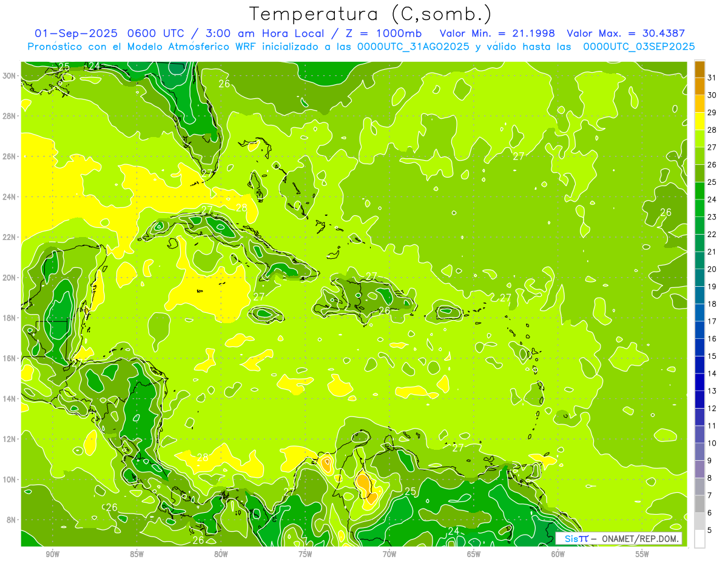Image resolution: width=728 pixels, height=562 pixels.
Task: Click the legend value 30
Action: (712, 95)
